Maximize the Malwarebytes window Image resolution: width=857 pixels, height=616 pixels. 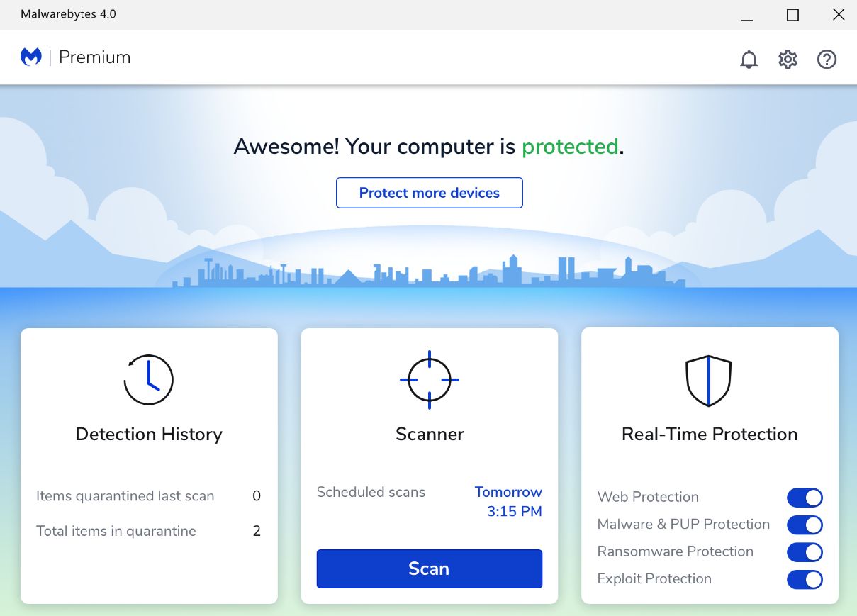pyautogui.click(x=793, y=15)
